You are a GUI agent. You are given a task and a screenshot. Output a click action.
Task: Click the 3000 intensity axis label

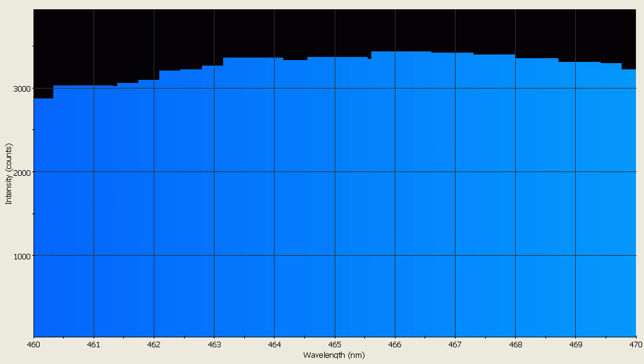(x=22, y=89)
